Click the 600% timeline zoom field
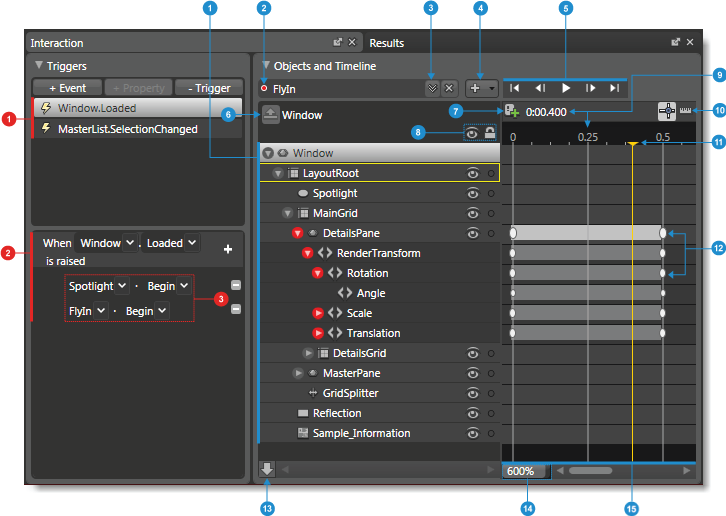This screenshot has height=516, width=726. pyautogui.click(x=526, y=471)
